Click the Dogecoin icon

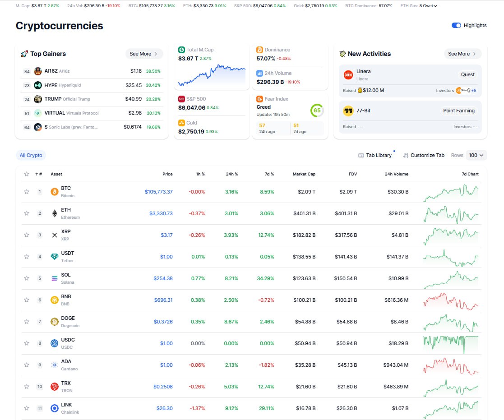click(x=55, y=322)
